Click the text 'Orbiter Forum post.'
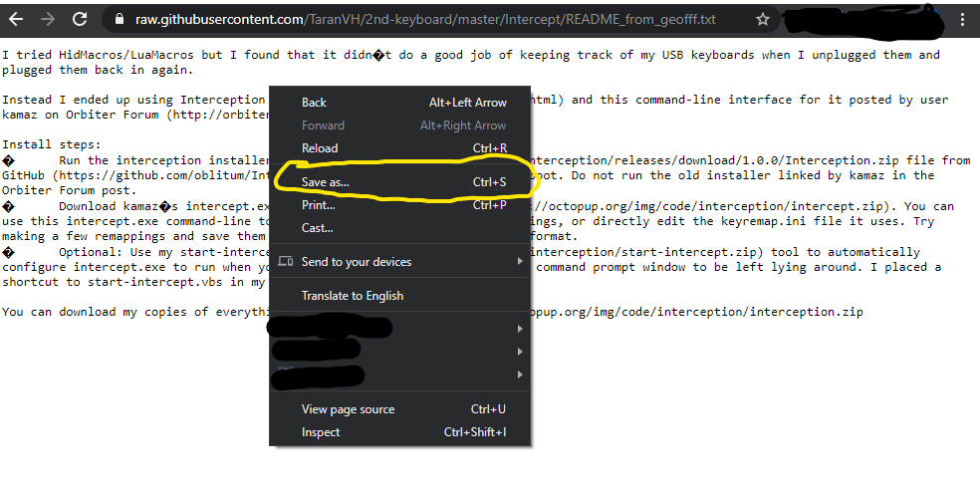This screenshot has height=500, width=980. (x=67, y=190)
